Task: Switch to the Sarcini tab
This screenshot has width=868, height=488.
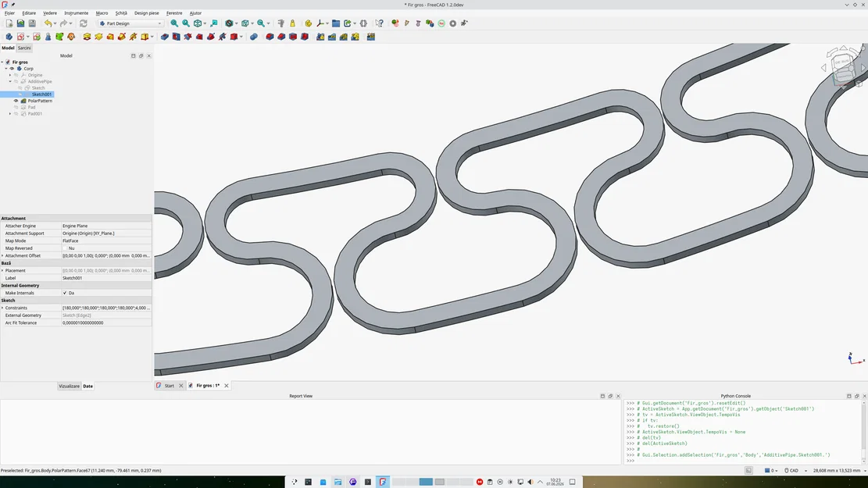Action: pyautogui.click(x=24, y=48)
